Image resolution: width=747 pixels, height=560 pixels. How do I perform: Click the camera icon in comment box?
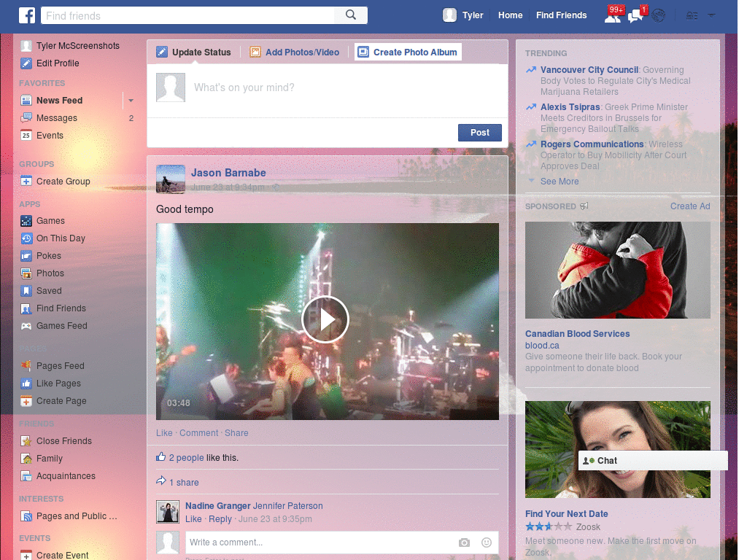[x=464, y=542]
